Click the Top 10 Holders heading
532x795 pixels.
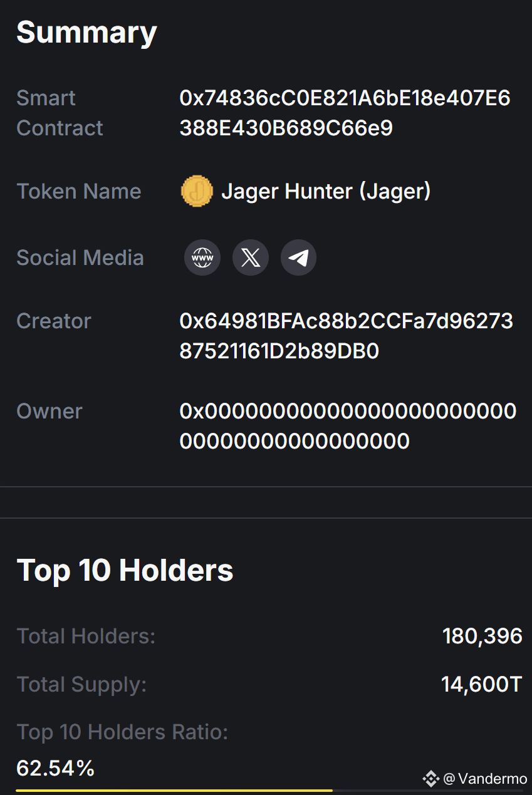click(125, 570)
